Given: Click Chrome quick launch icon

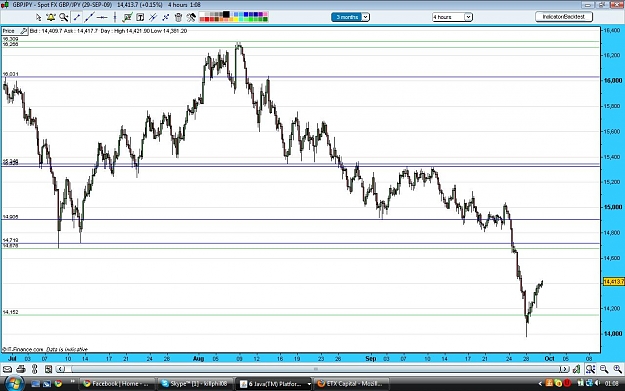Looking at the screenshot, I should pyautogui.click(x=59, y=384).
